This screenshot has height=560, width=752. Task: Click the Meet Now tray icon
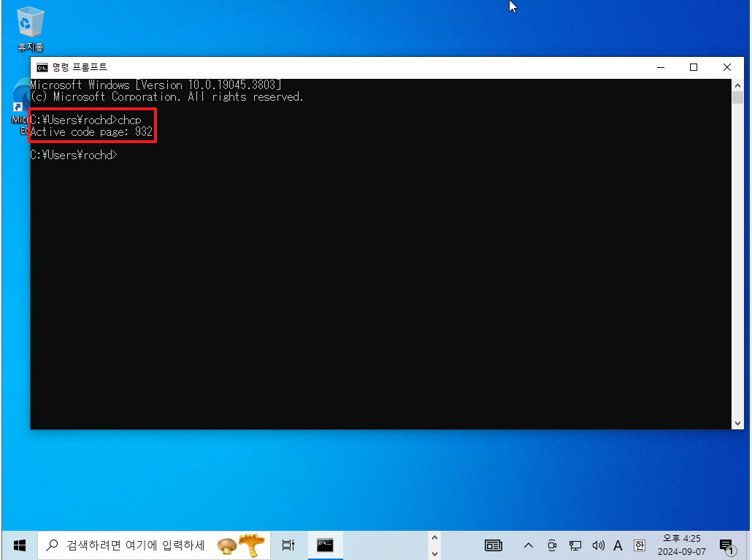tap(552, 545)
